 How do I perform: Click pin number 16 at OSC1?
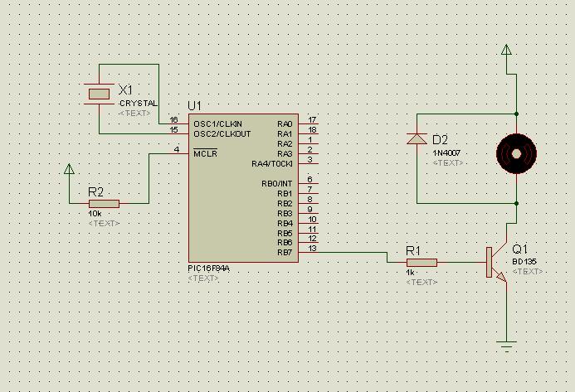click(x=173, y=120)
